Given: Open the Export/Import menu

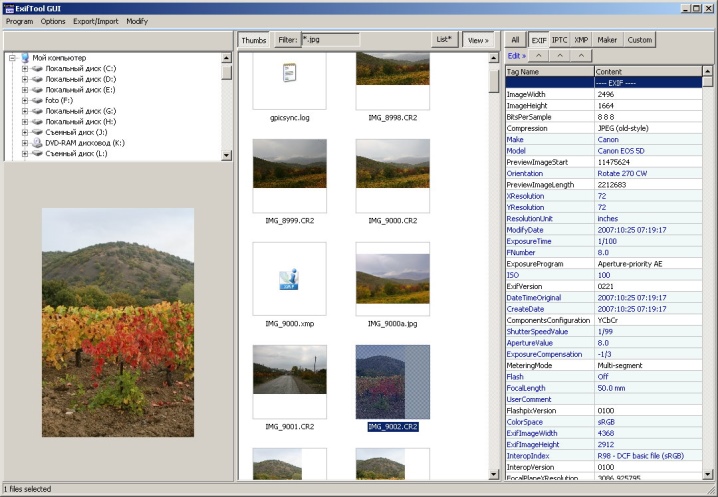Looking at the screenshot, I should click(96, 21).
